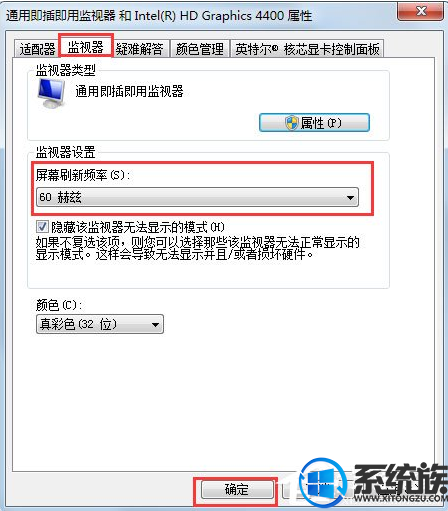The width and height of the screenshot is (448, 511).
Task: Open the 屏幕刷新频率 60 赫兹 dropdown
Action: (197, 197)
